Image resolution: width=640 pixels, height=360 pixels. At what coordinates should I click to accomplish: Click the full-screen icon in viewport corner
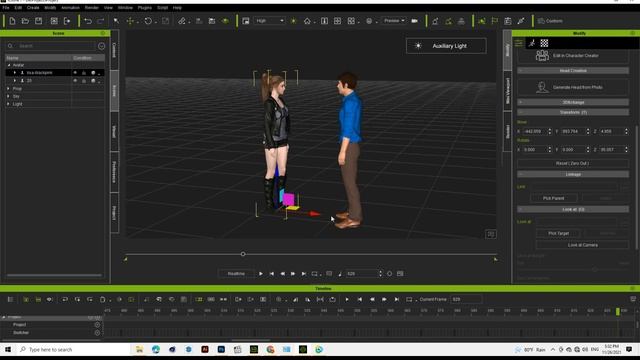[x=491, y=234]
